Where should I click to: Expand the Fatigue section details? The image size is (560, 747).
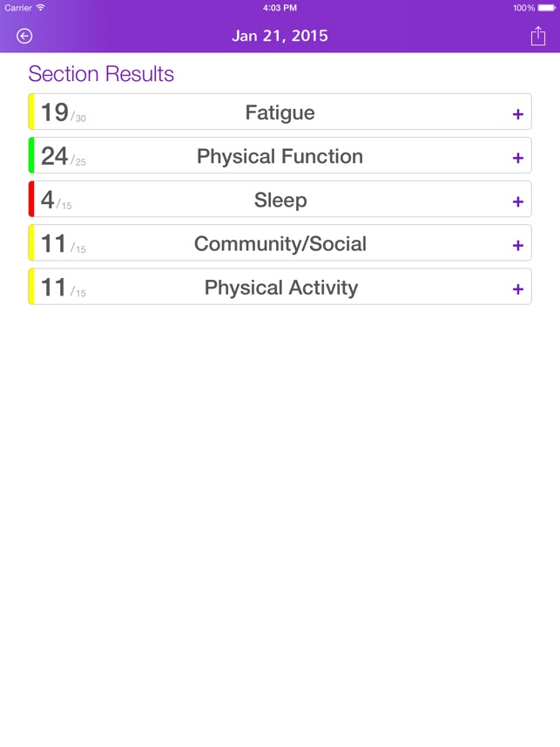pos(518,112)
